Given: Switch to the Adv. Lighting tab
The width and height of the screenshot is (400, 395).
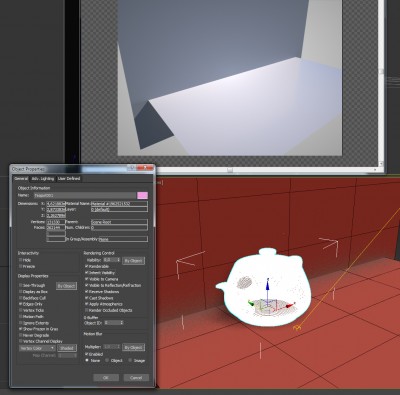Looking at the screenshot, I should (x=43, y=179).
